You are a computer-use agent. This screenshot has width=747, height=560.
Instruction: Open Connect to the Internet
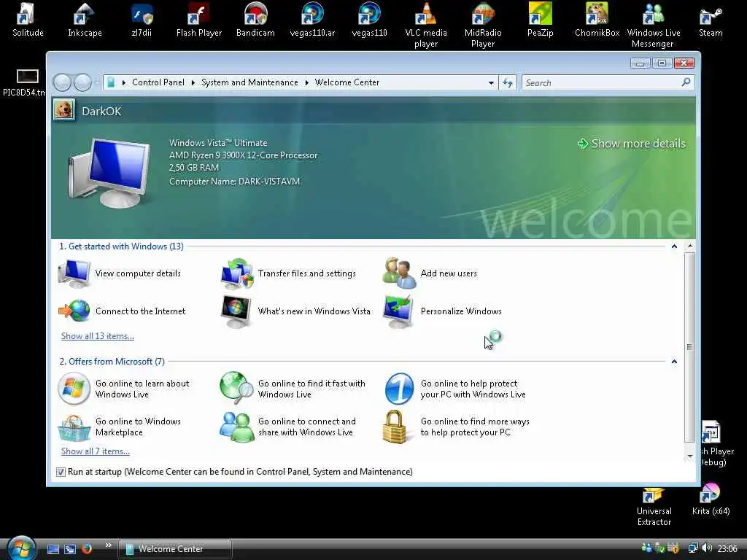[x=122, y=311]
